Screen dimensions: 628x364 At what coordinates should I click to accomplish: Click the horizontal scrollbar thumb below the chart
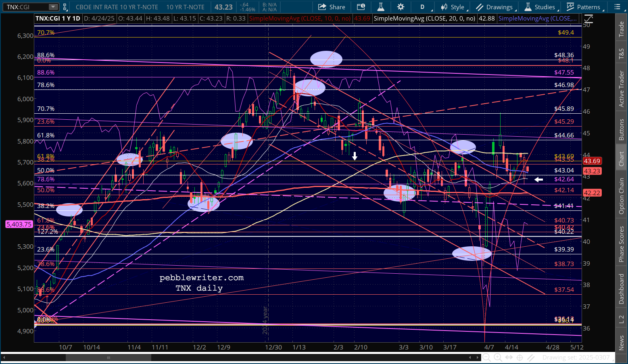[x=108, y=358]
